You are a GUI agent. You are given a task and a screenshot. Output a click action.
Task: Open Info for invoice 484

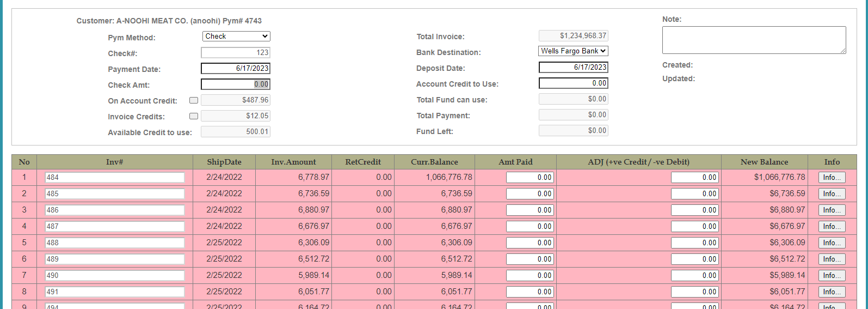coord(832,178)
